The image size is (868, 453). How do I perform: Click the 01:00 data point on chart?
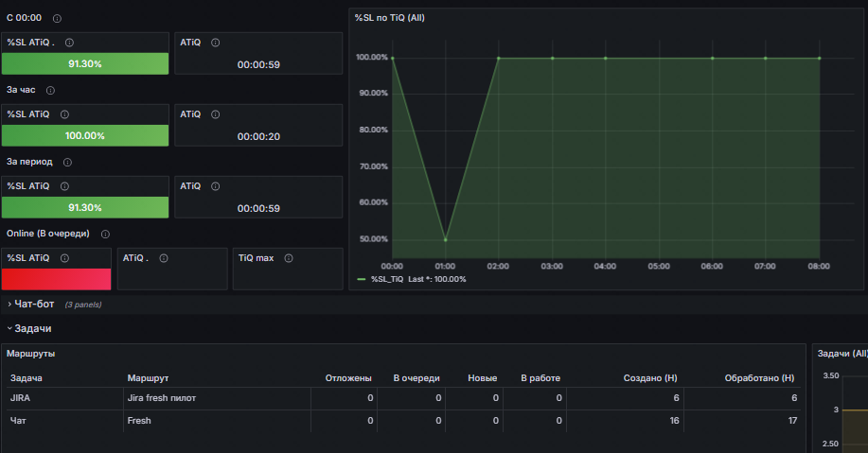pyautogui.click(x=446, y=240)
